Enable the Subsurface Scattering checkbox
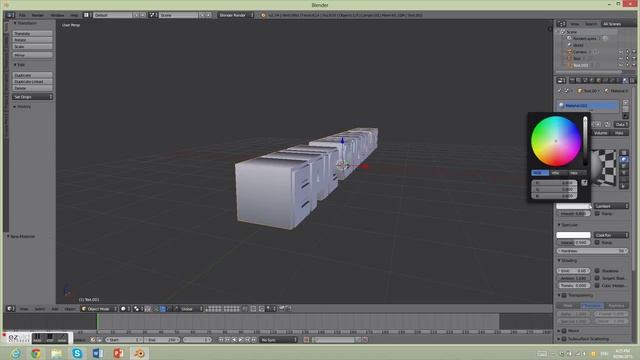640x360 pixels. point(564,339)
